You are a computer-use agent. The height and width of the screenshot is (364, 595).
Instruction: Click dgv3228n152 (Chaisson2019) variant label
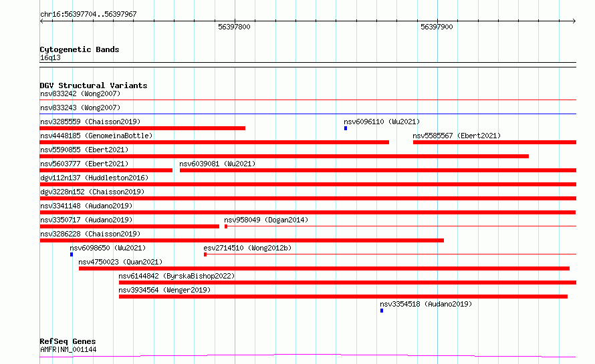tap(92, 192)
